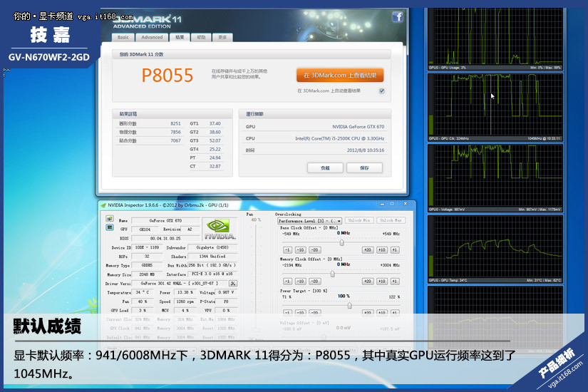Increase Memory Clock Offset by 10

click(x=382, y=281)
